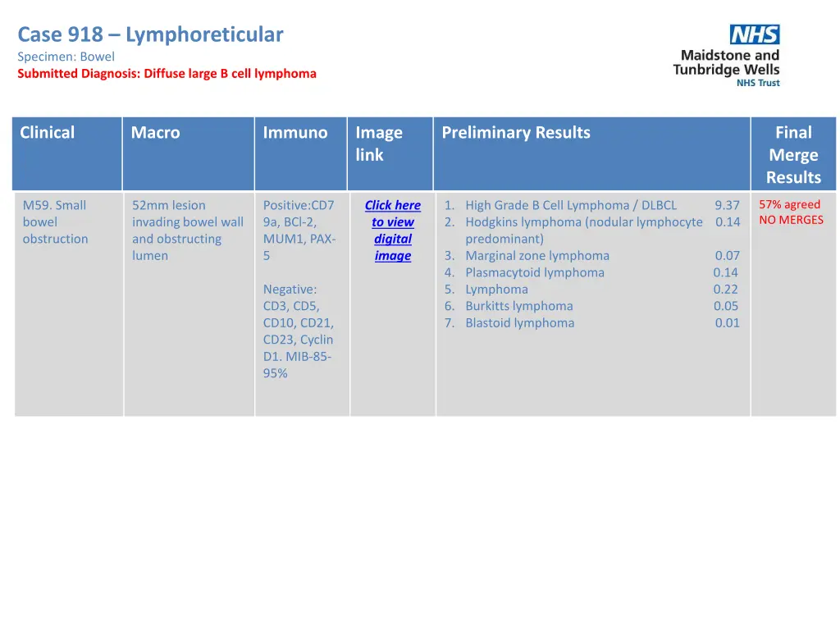Select 'Blastoid lymphoma' result
Image resolution: width=840 pixels, height=630 pixels.
coord(519,323)
